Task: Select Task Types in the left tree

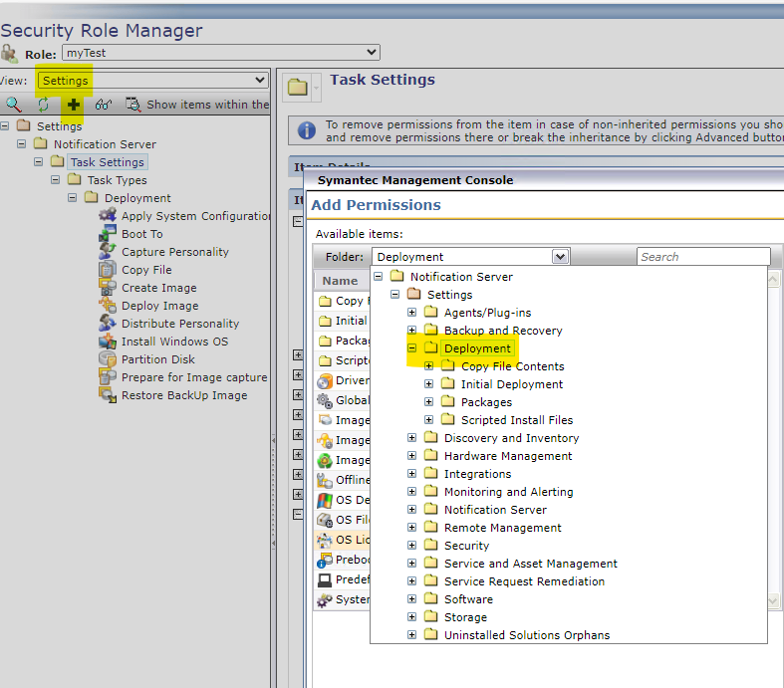Action: point(117,180)
